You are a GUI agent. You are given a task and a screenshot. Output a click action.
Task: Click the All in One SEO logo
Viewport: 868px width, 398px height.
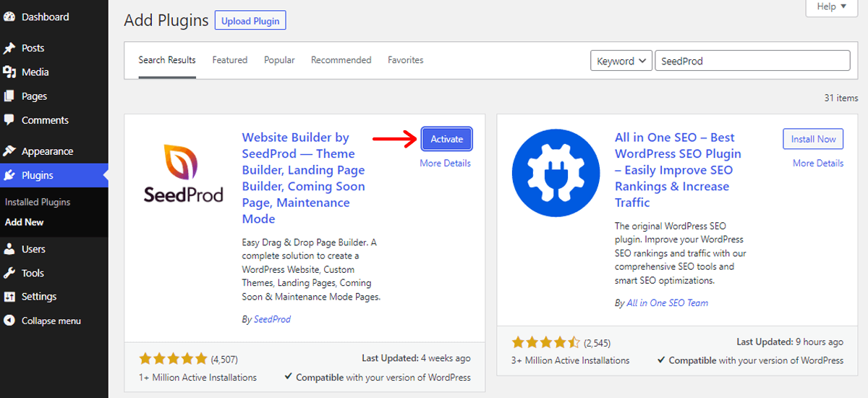[556, 173]
